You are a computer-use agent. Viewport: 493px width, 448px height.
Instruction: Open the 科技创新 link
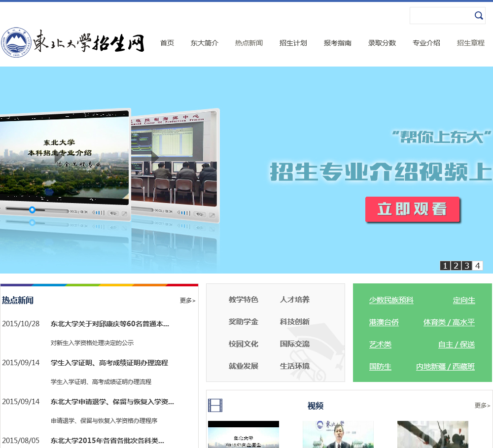295,322
